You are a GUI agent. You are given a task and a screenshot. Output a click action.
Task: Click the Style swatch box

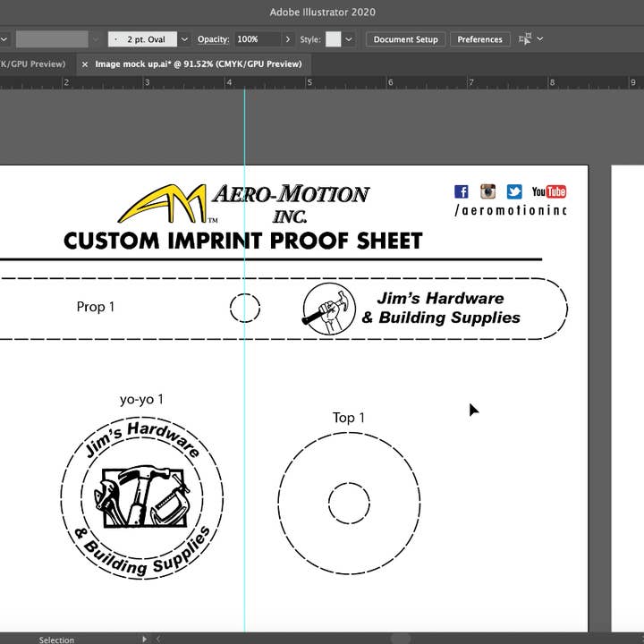[333, 39]
